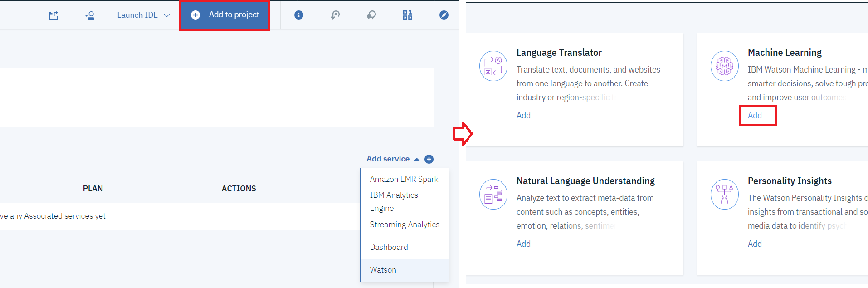Click the export project icon
Screen dimensions: 868x288
(x=54, y=15)
